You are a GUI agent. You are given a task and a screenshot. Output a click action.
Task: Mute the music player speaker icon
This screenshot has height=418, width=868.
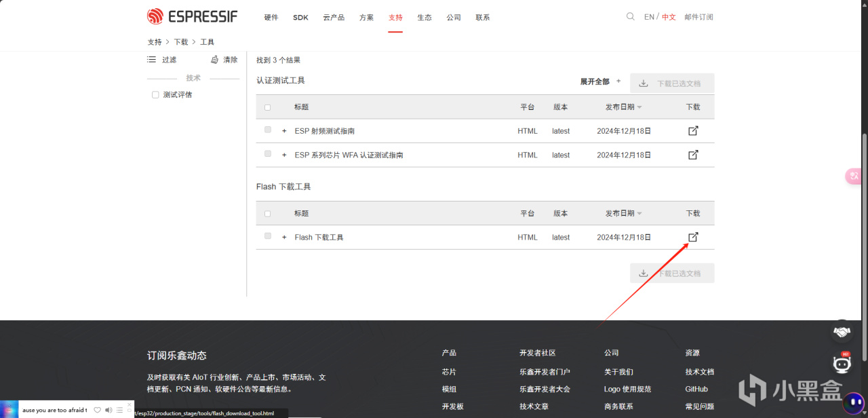(108, 410)
